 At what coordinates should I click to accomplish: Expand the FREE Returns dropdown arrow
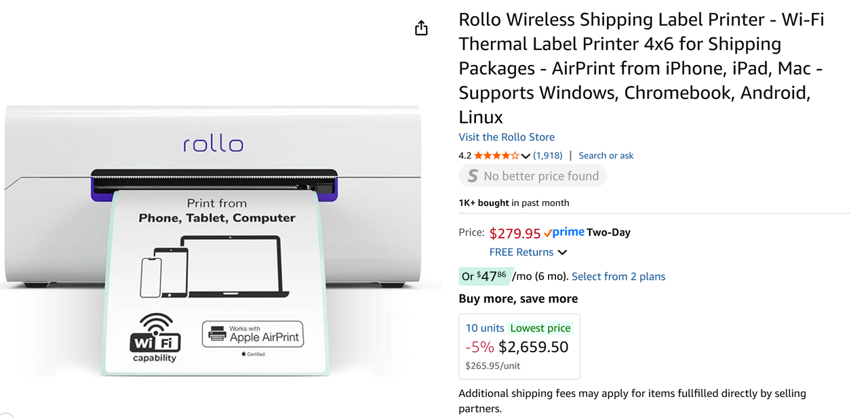point(562,253)
